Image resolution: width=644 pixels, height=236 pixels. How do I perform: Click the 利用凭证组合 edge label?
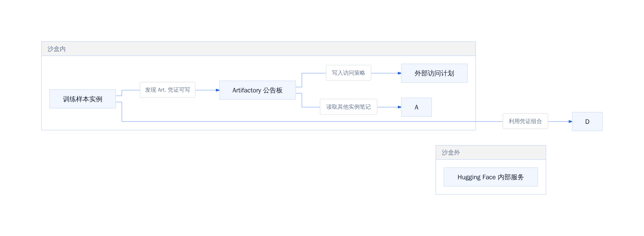click(x=525, y=121)
